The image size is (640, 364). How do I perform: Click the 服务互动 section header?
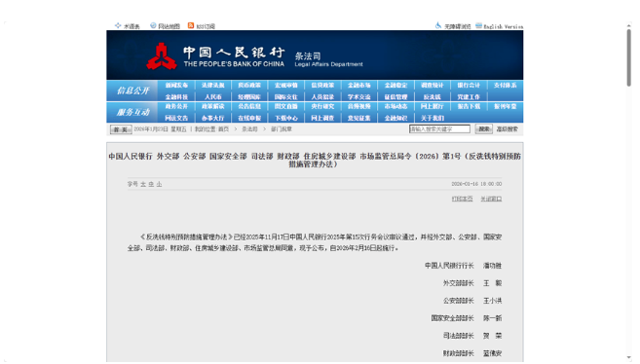pyautogui.click(x=132, y=112)
